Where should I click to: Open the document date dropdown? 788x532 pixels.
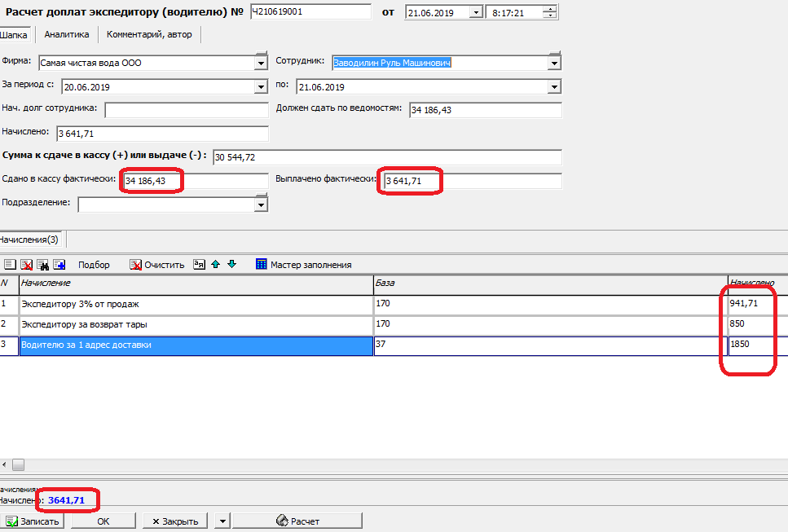point(475,12)
